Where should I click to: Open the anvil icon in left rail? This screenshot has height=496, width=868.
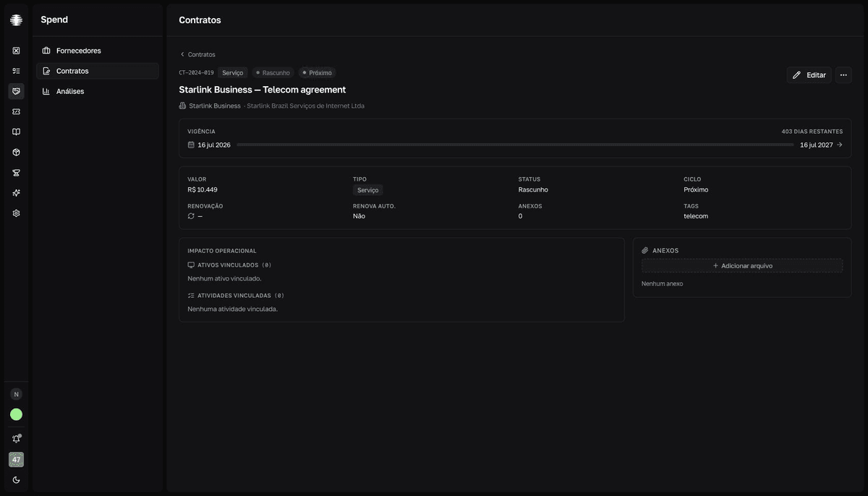[x=16, y=173]
